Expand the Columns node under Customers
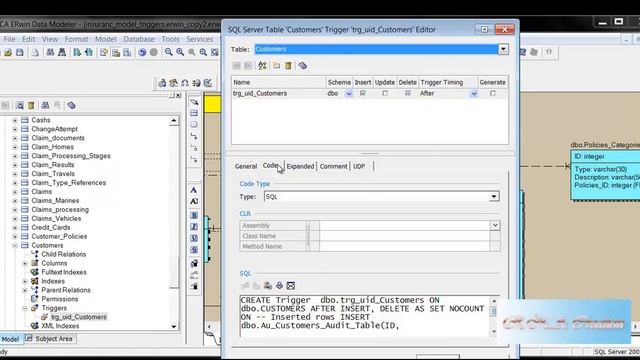Screen dimensions: 640x360 25,263
